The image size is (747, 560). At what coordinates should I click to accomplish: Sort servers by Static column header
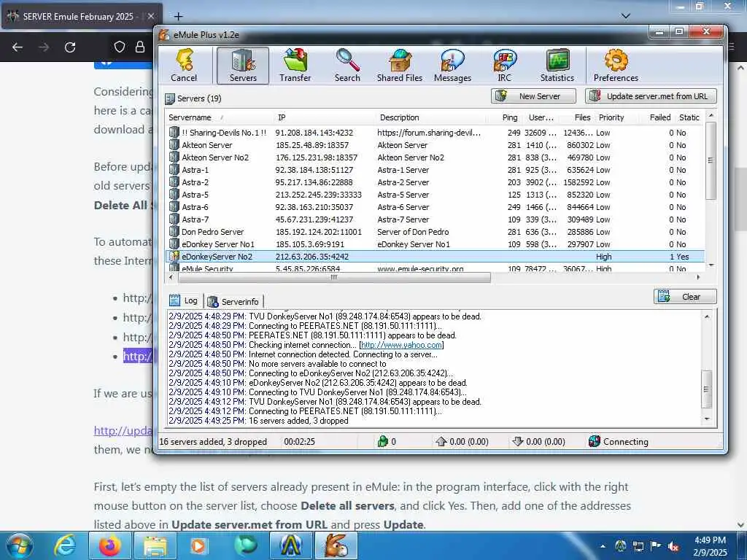pyautogui.click(x=689, y=117)
